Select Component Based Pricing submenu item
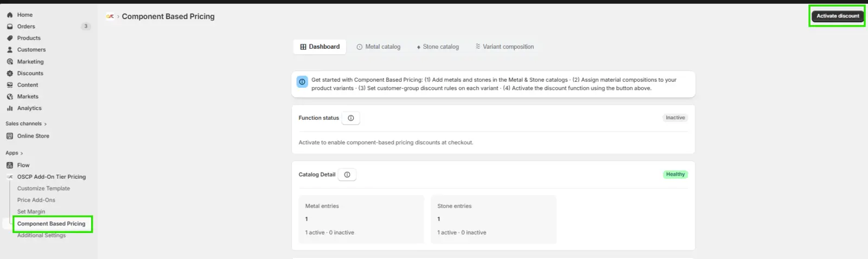 tap(52, 224)
